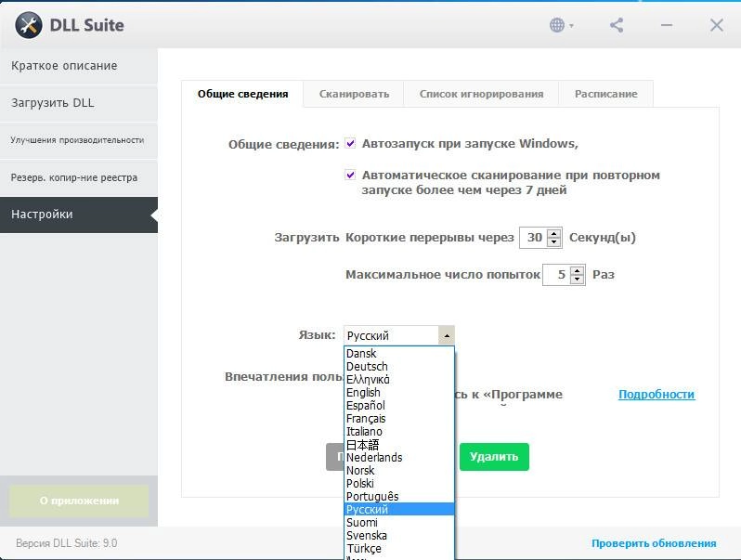Click the О приложении button
The width and height of the screenshot is (741, 560).
coord(79,501)
